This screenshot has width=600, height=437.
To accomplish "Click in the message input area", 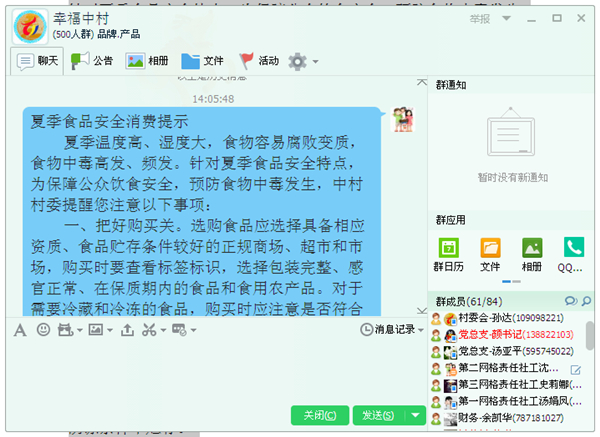I will [x=216, y=369].
